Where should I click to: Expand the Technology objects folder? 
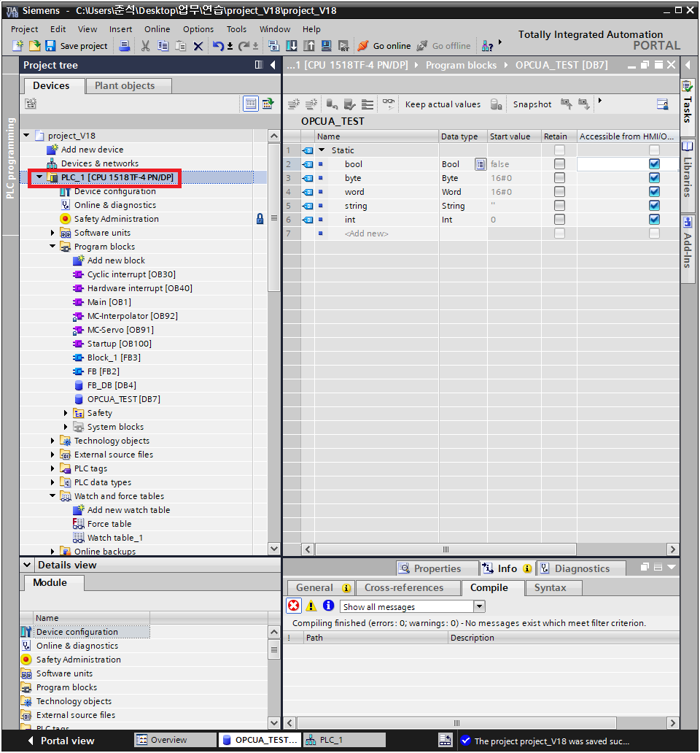coord(52,441)
